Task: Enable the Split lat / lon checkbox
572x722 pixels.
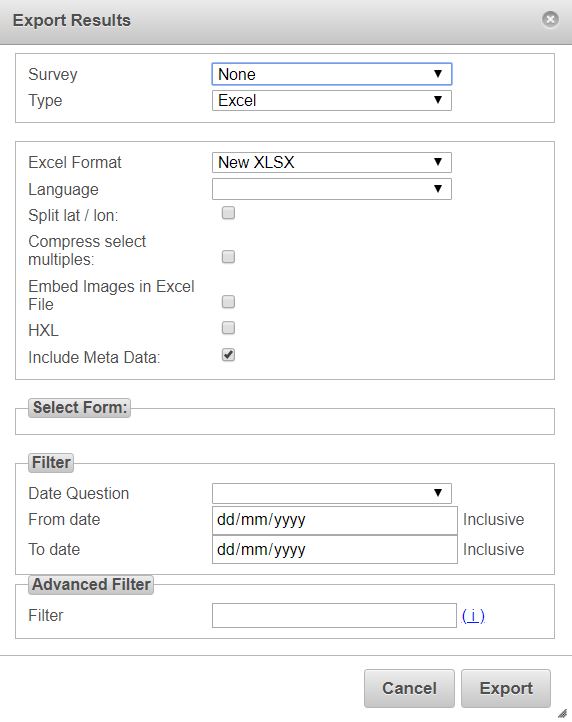Action: pyautogui.click(x=228, y=213)
